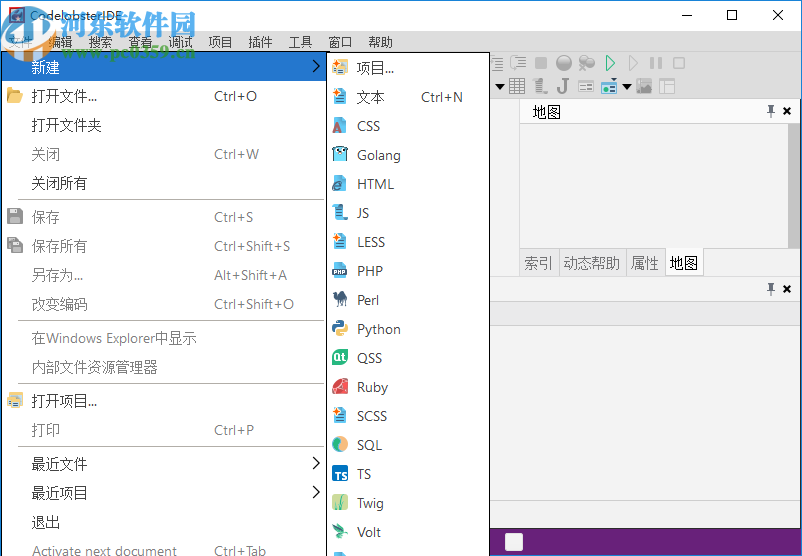
Task: Expand the 最近项目 recent projects submenu
Action: 316,492
